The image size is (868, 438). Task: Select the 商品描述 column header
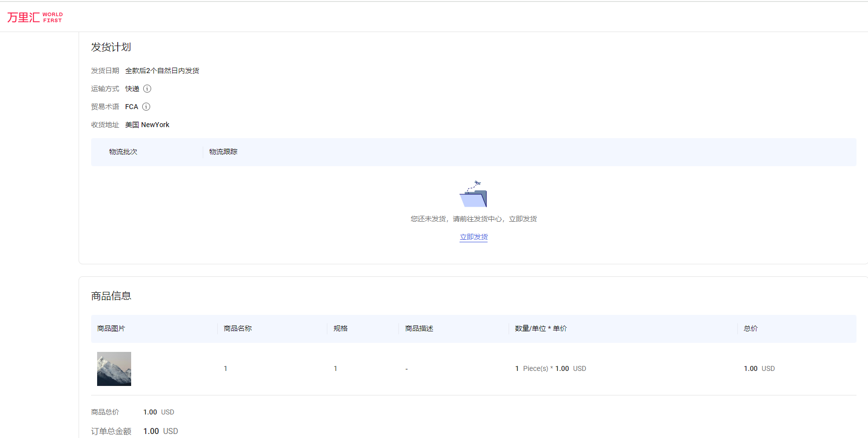(x=419, y=328)
